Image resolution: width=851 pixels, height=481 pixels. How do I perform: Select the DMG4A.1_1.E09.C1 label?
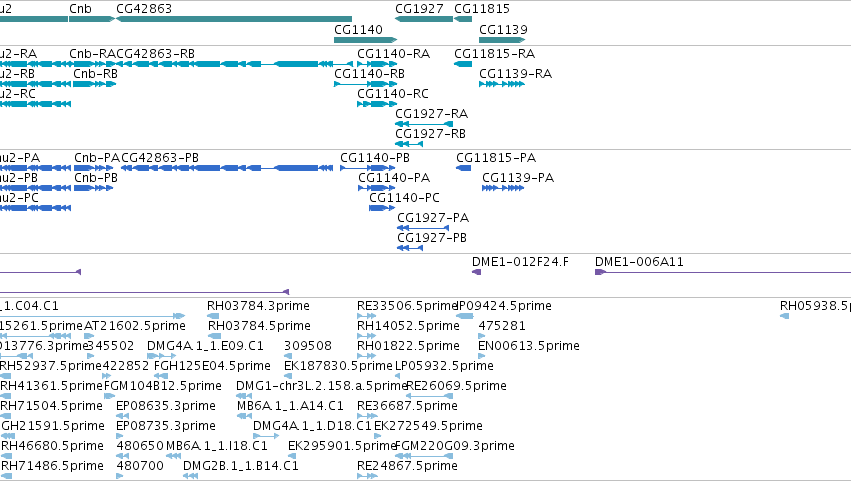pos(205,346)
